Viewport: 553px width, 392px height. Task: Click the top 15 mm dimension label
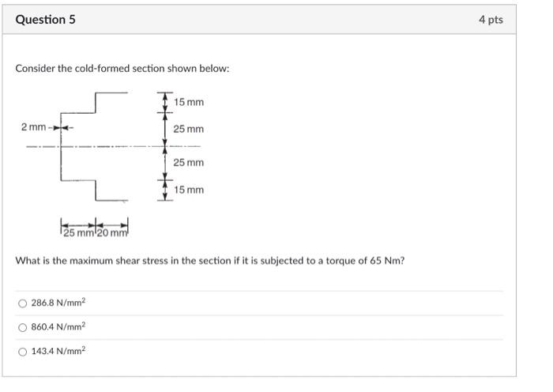coord(189,102)
